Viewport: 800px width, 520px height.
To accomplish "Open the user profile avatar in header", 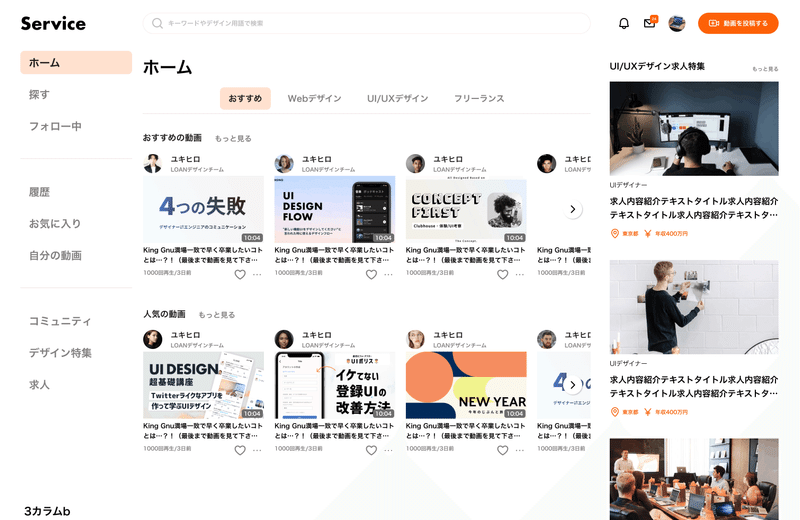I will (677, 23).
